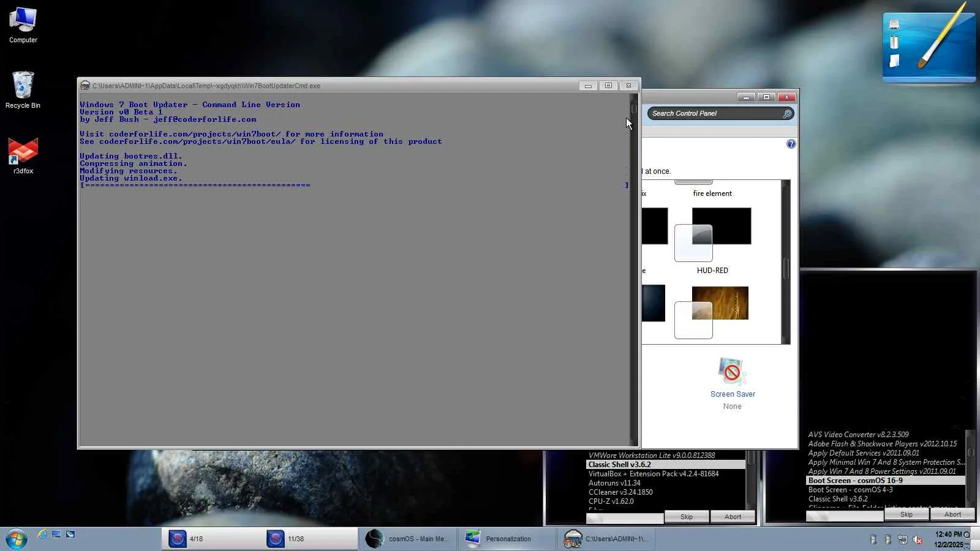Select highlighted Classic Shell v3.6.2 in left installer
The width and height of the screenshot is (980, 551).
point(666,465)
